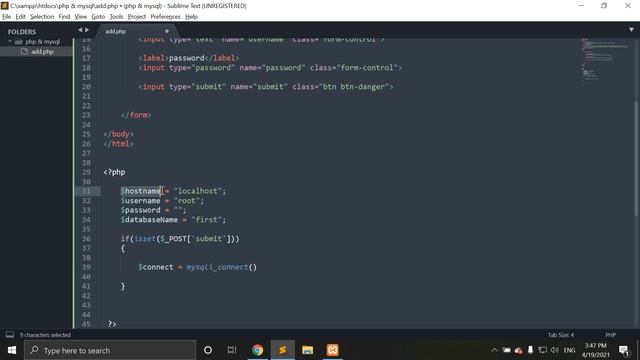Image resolution: width=640 pixels, height=360 pixels.
Task: Open File Explorer from taskbar
Action: click(x=307, y=350)
